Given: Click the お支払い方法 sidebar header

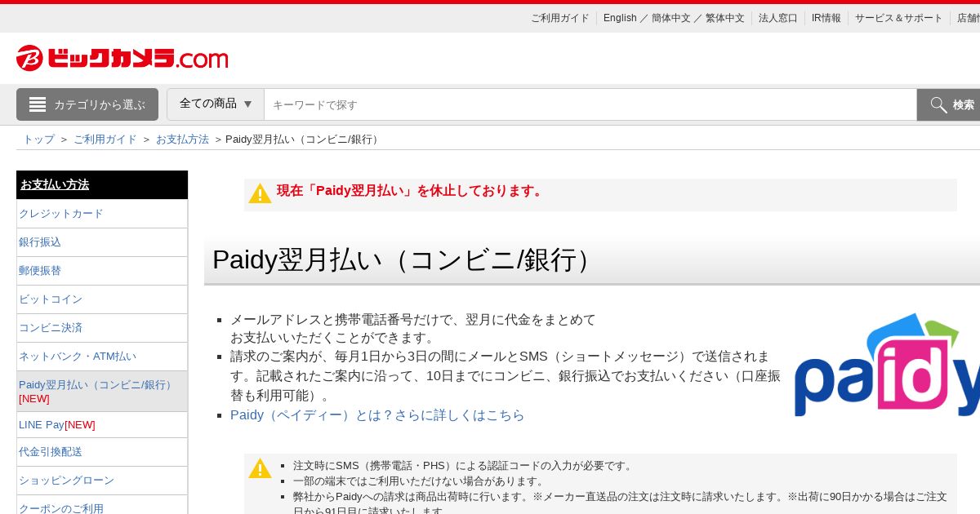Looking at the screenshot, I should tap(102, 184).
